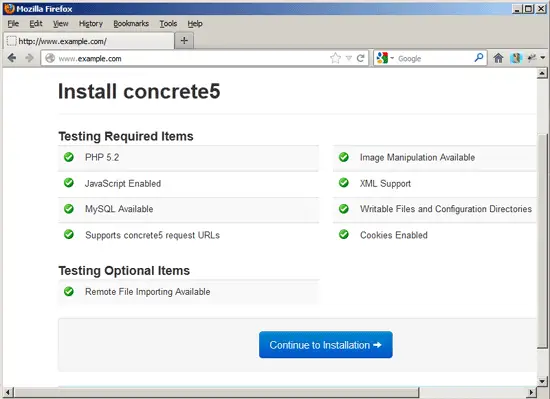Viewport: 550px width, 399px height.
Task: Click the horizontal scrollbar thumb
Action: coord(217,392)
